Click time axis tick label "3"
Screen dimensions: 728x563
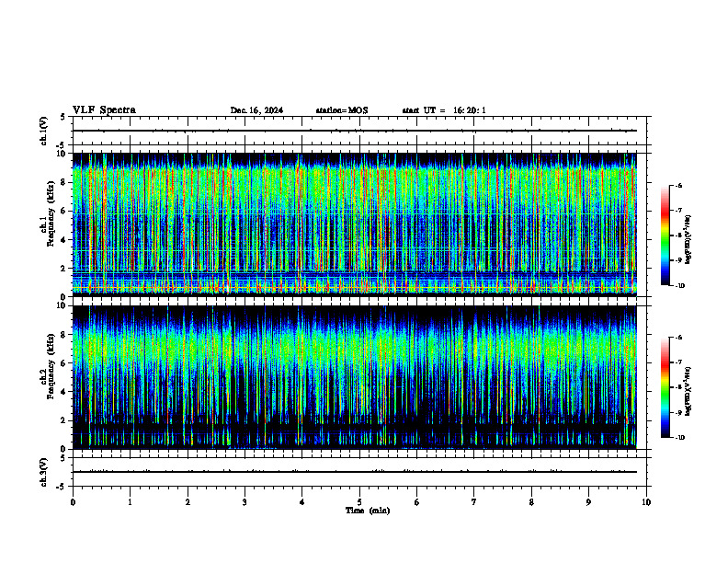tap(245, 502)
